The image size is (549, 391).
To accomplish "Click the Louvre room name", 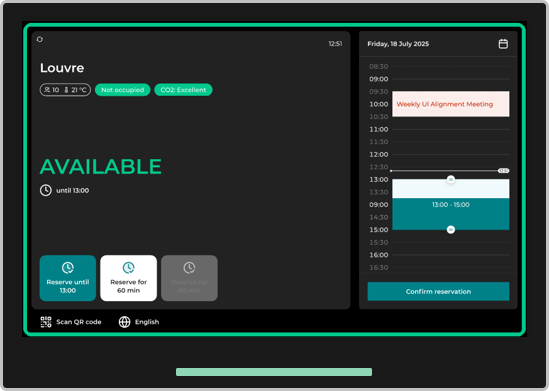I will point(62,68).
